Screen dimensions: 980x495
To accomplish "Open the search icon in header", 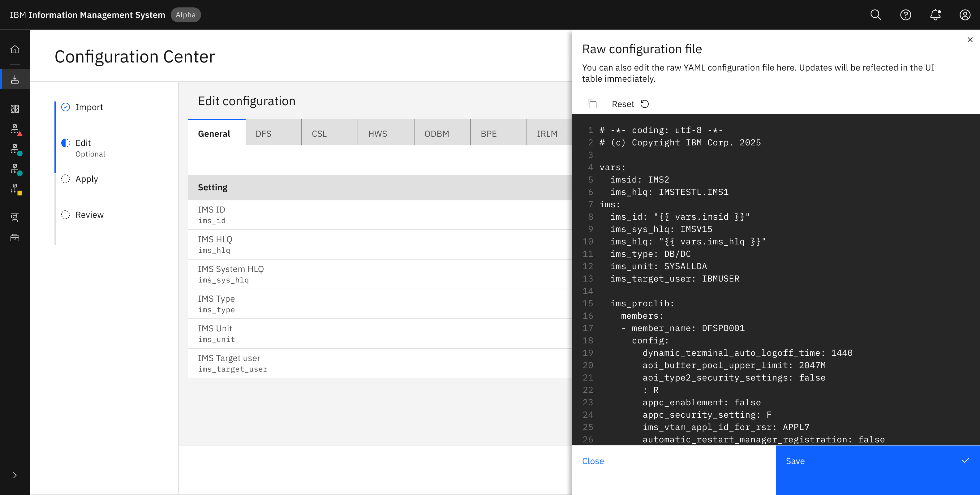I will click(x=876, y=15).
